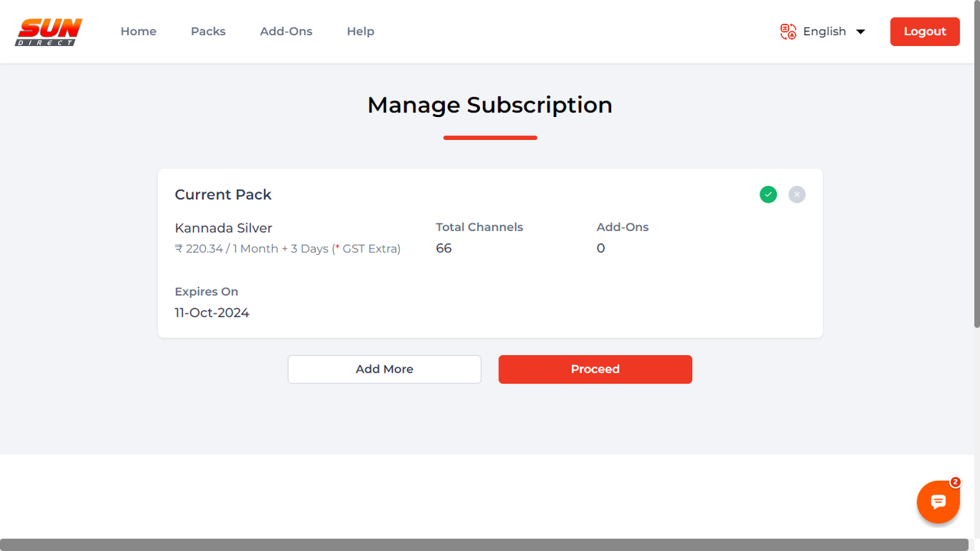Screen dimensions: 980x551
Task: Click the vertical page scrollbar
Action: tap(976, 165)
